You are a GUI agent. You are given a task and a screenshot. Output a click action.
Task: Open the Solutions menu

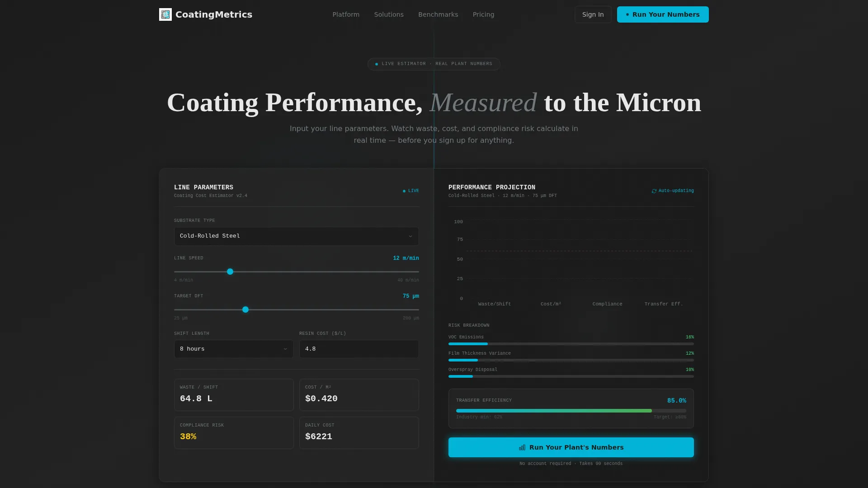pos(389,14)
